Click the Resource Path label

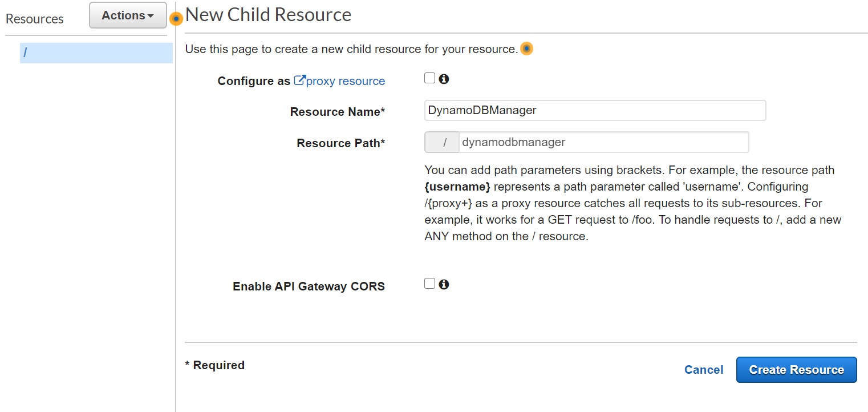click(x=340, y=143)
